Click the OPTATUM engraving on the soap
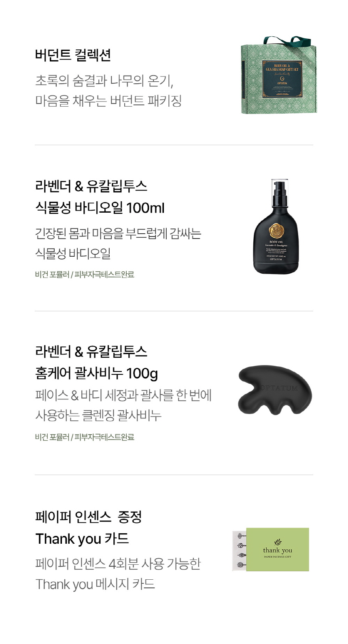The image size is (348, 644). [279, 388]
